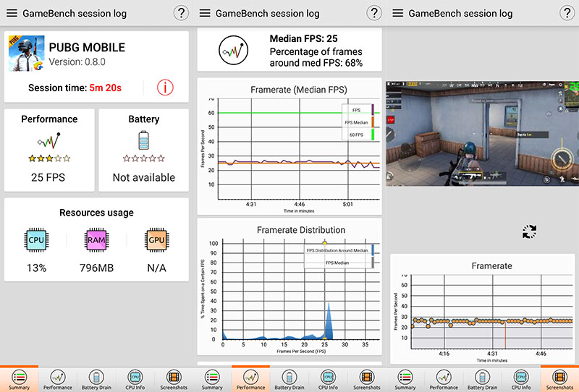The image size is (579, 392).
Task: Click 'Median FPS: 25' heading
Action: 303,38
